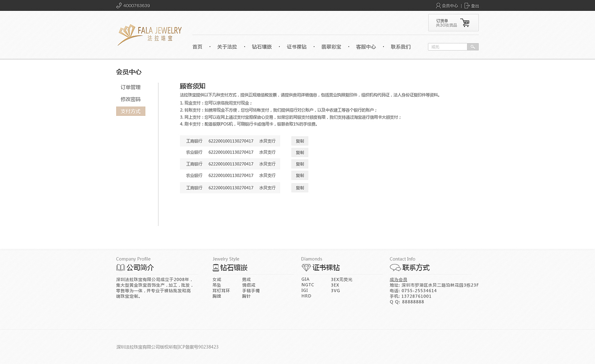This screenshot has height=364, width=595.
Task: Click the first 复制 button for 工商银行
Action: coord(299,140)
